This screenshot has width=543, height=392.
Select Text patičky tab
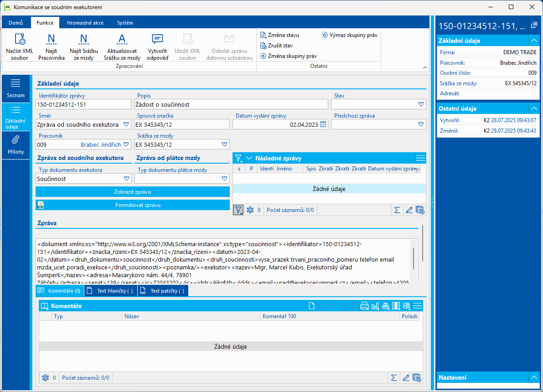point(163,291)
